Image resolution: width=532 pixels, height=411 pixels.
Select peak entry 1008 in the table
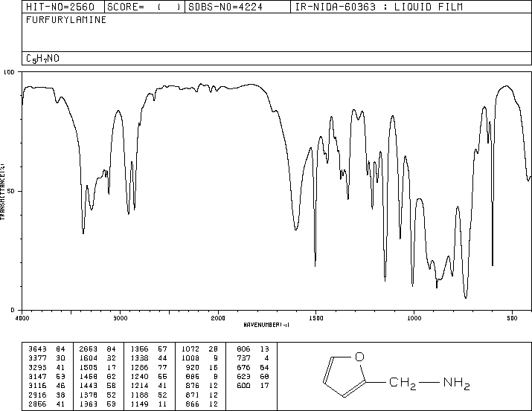tap(190, 358)
